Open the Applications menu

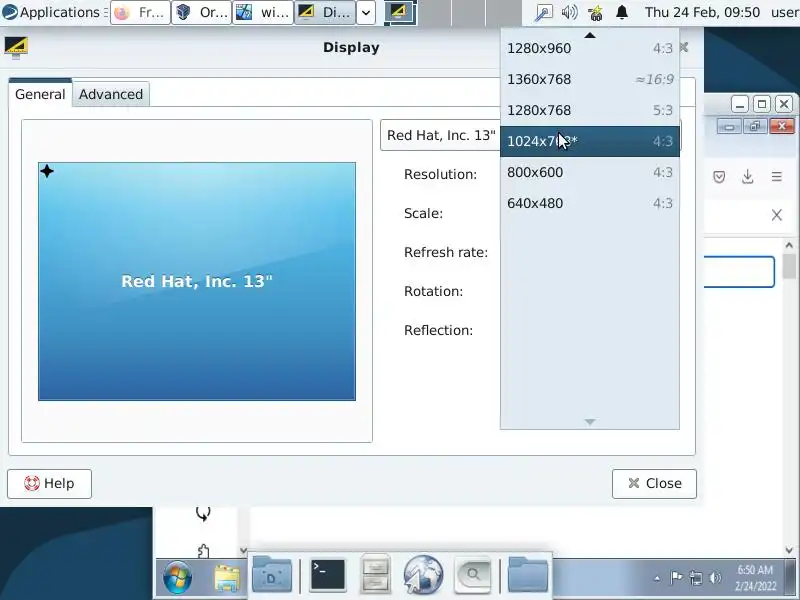coord(51,12)
